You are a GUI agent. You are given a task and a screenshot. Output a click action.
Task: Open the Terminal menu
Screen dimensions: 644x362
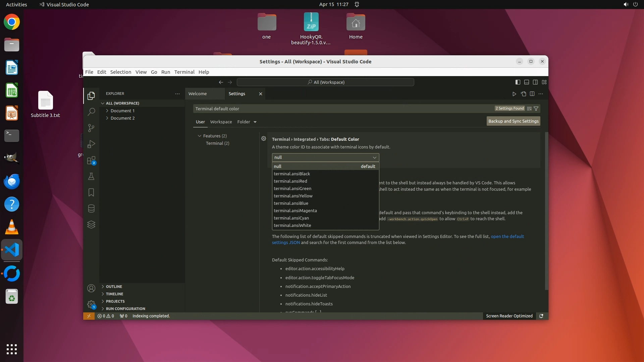[x=184, y=72]
